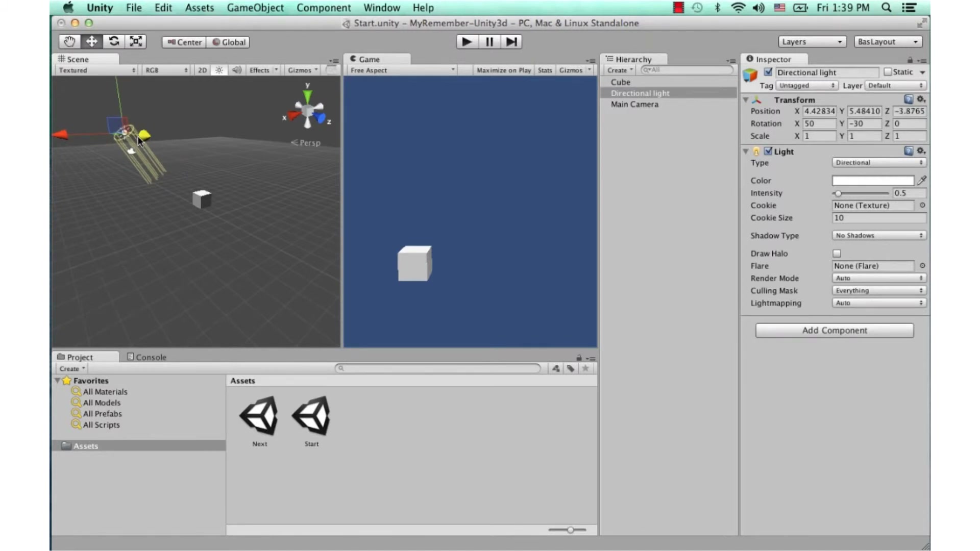Open the Next scene asset
Image resolution: width=980 pixels, height=551 pixels.
[x=259, y=421]
